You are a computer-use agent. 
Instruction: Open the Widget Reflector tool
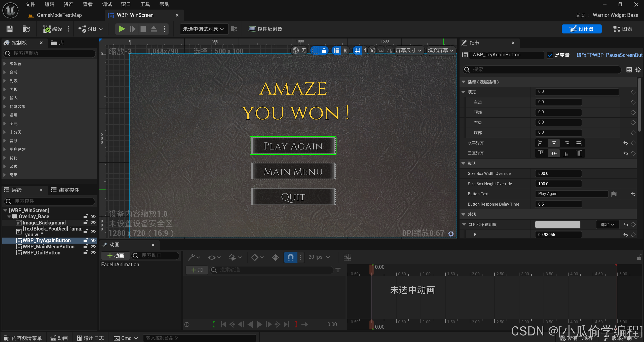pos(266,29)
